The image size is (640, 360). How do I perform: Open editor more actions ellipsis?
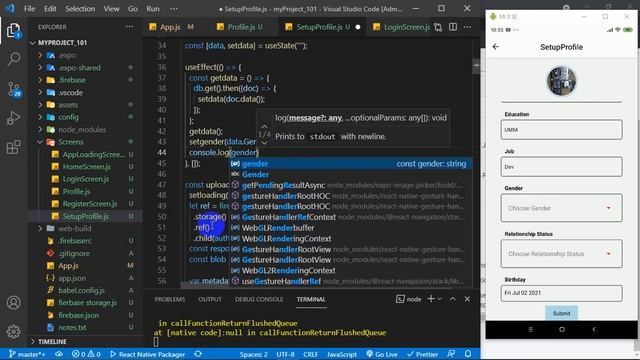[x=467, y=27]
